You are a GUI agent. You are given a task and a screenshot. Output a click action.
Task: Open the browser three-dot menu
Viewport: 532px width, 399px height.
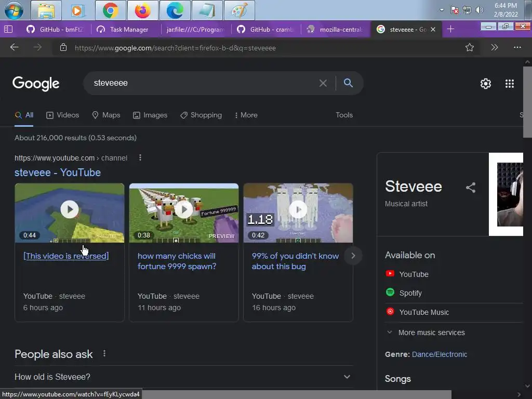click(x=517, y=47)
